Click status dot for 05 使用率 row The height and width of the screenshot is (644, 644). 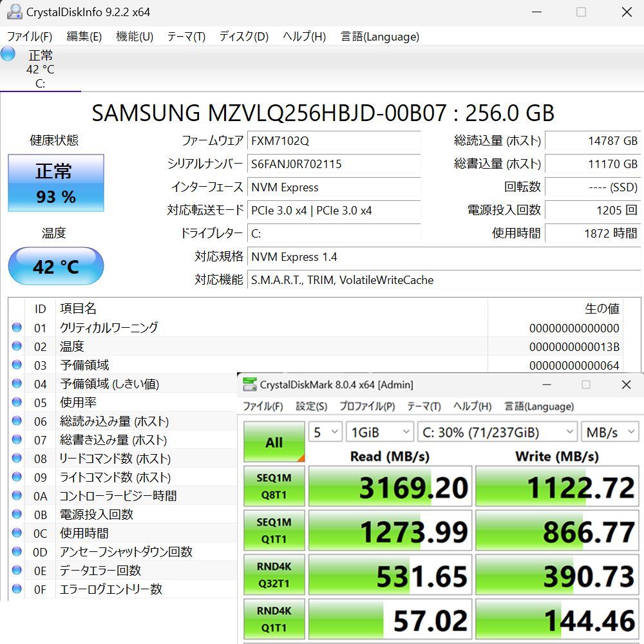(x=17, y=402)
